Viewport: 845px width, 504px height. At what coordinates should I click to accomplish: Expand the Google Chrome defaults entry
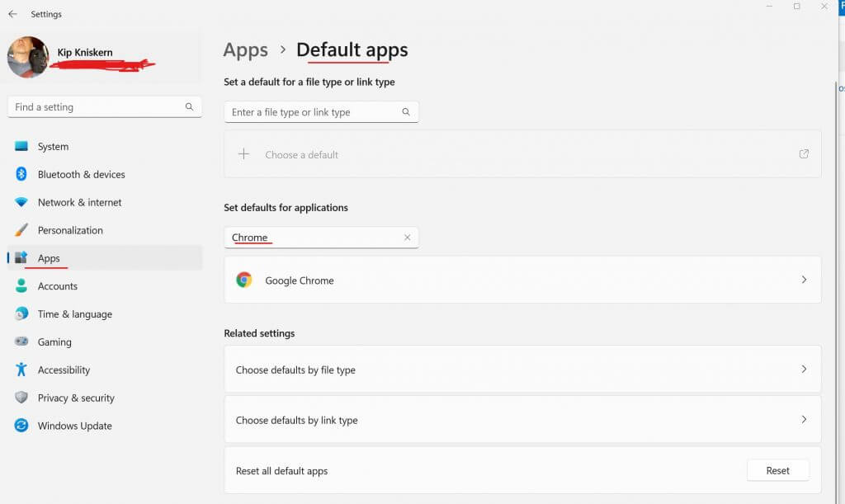pos(804,280)
